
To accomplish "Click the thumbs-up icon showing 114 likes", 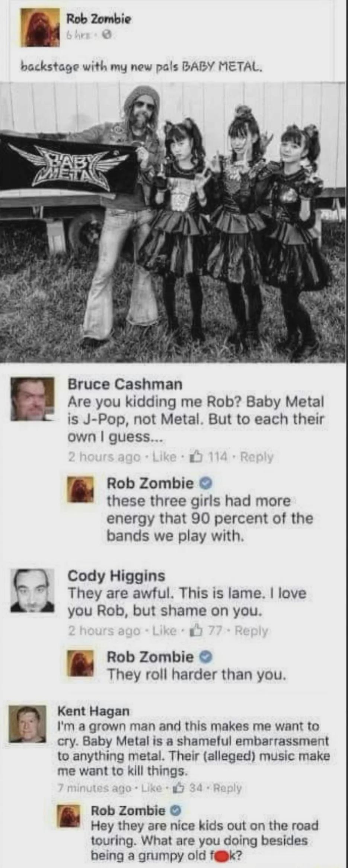I will (196, 456).
